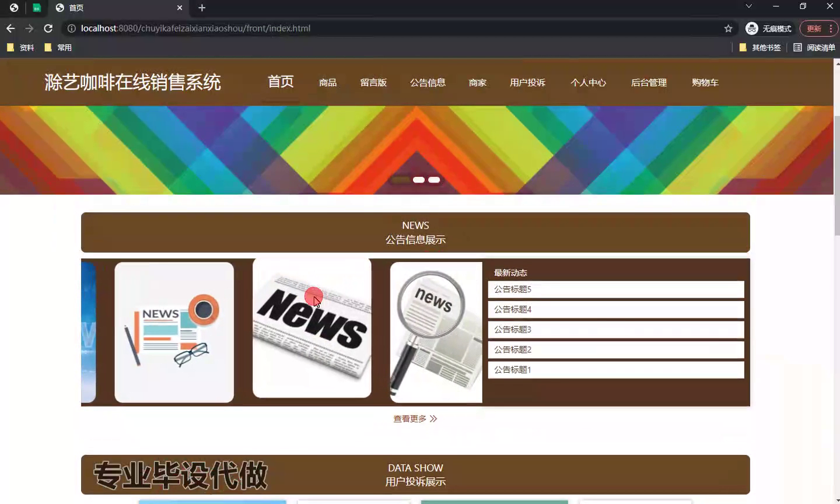Click the second pinned green tab icon
Image resolution: width=840 pixels, height=504 pixels.
click(37, 8)
